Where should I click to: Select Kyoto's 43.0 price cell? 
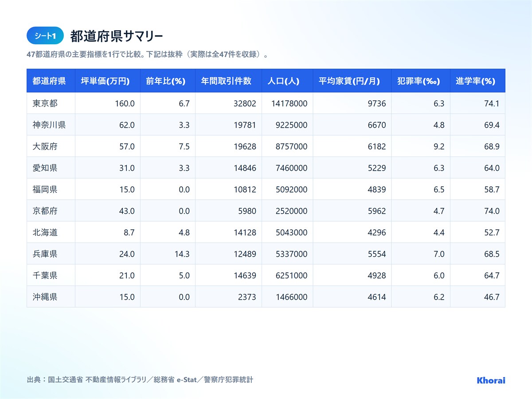(108, 211)
